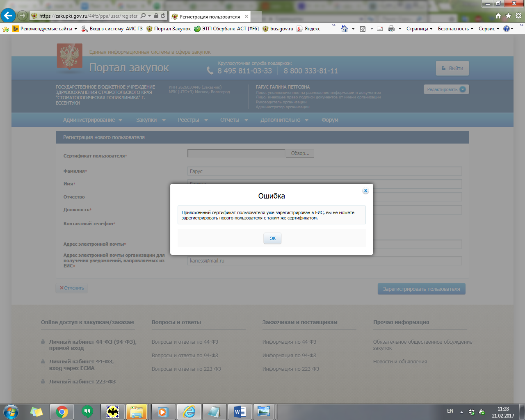Open favorites star icon in browser
Viewport: 525px width, 420px height.
point(508,16)
